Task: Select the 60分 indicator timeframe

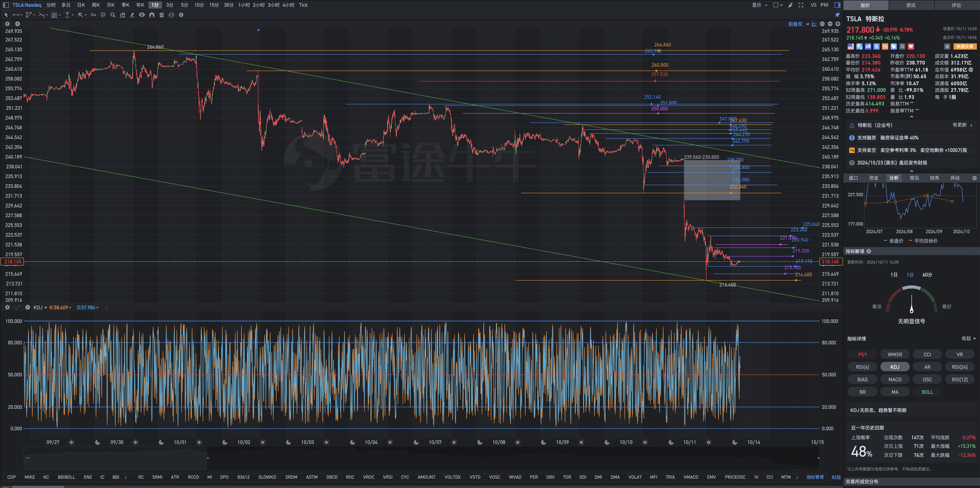Action: click(927, 275)
